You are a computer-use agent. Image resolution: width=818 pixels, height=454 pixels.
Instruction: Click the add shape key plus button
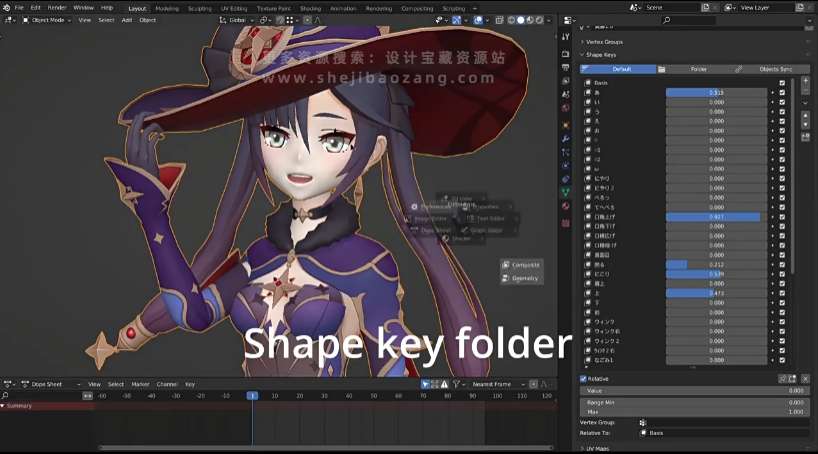[x=806, y=82]
